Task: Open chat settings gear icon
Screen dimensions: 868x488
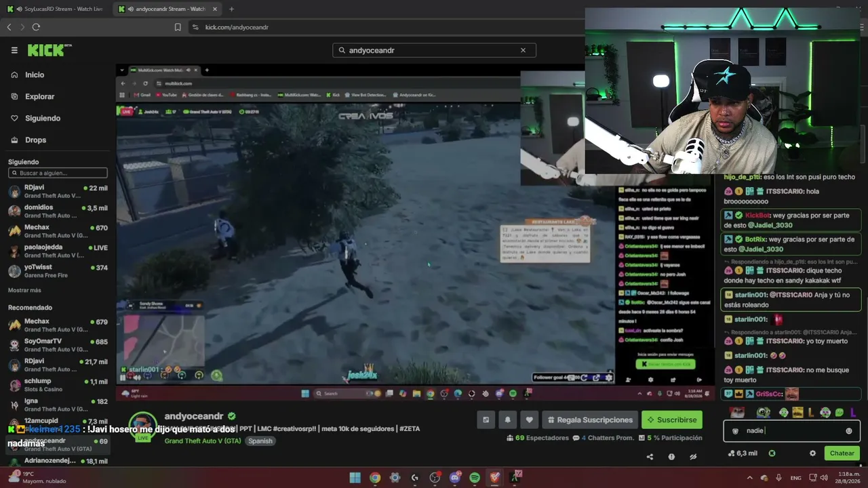Action: tap(812, 453)
